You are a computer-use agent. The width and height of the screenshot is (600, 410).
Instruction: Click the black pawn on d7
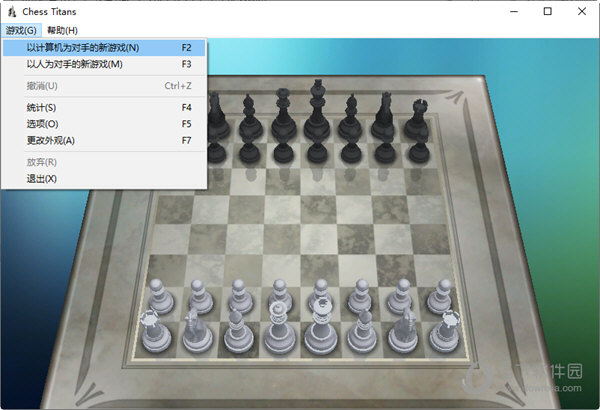[284, 151]
